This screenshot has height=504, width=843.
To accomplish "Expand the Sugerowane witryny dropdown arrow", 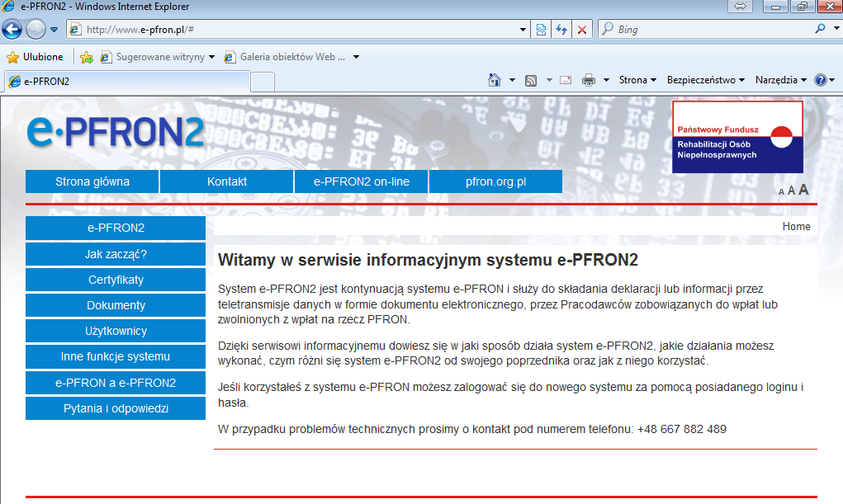I will (x=212, y=57).
